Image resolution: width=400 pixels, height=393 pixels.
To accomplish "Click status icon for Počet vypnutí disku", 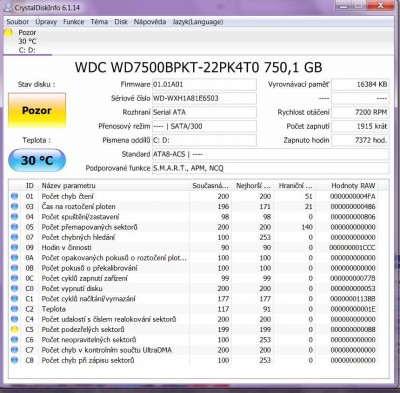I will 14,289.
